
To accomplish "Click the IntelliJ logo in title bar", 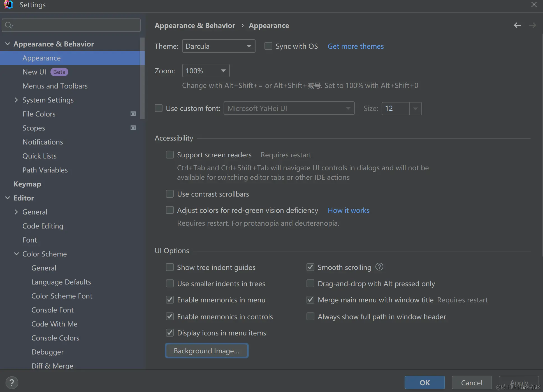I will [x=8, y=5].
